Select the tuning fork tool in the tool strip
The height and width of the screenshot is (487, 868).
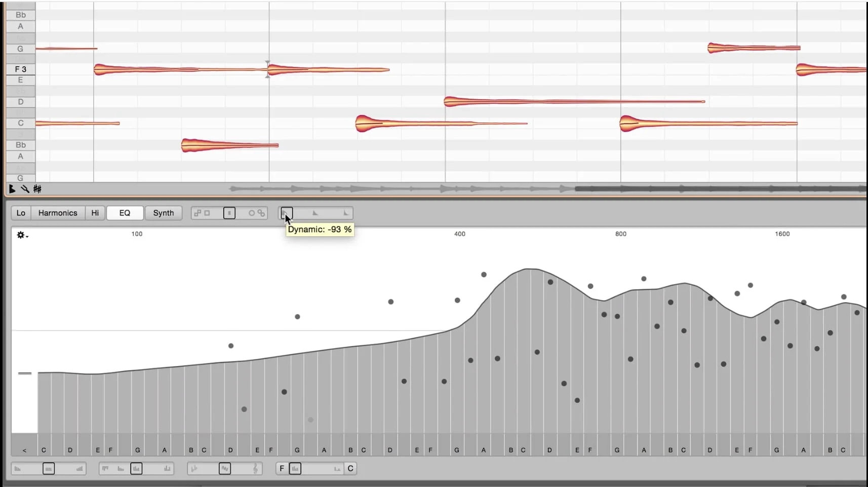point(24,189)
